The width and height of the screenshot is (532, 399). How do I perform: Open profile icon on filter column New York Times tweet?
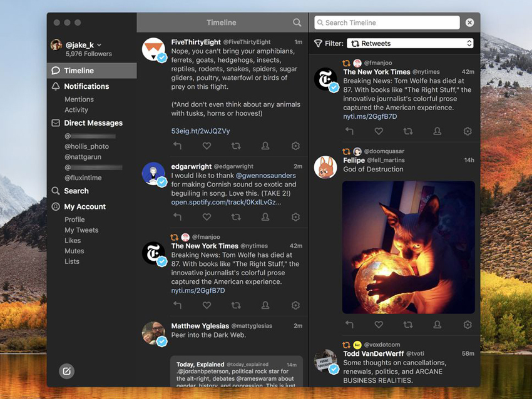pos(437,131)
